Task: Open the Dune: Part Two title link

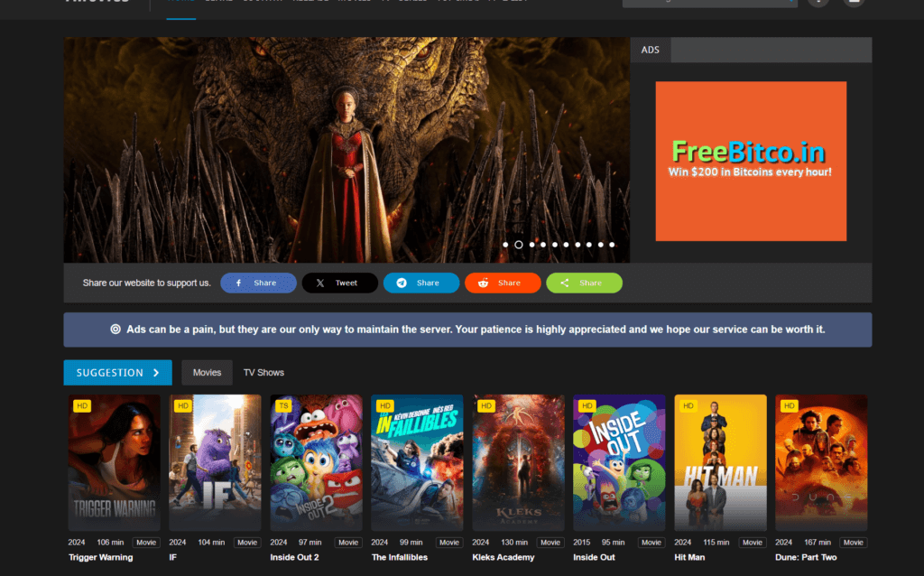Action: click(806, 557)
